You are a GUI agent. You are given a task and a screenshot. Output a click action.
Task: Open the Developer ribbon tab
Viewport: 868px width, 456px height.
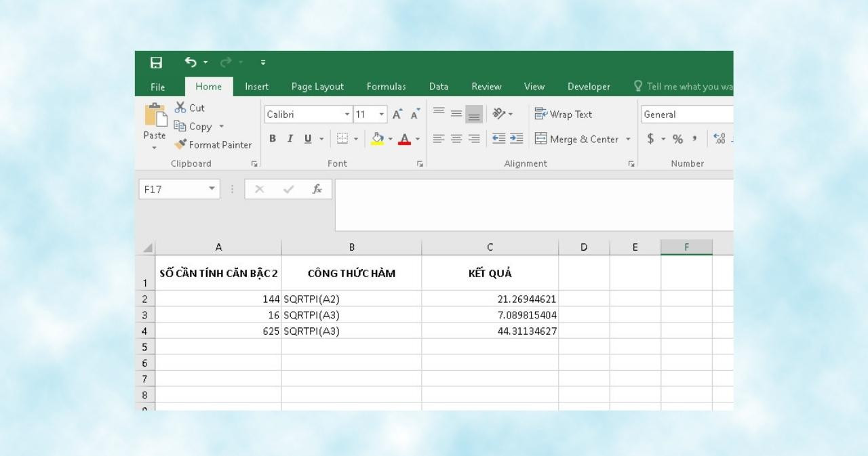[589, 87]
